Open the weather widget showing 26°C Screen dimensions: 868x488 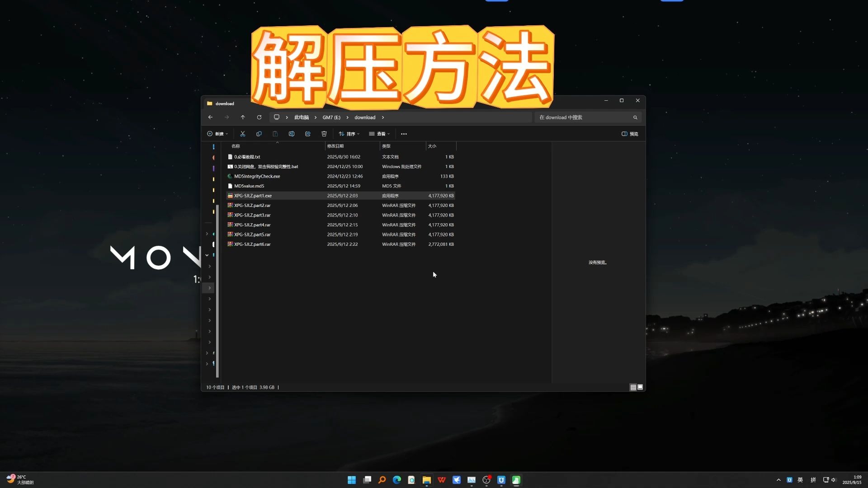tap(20, 480)
